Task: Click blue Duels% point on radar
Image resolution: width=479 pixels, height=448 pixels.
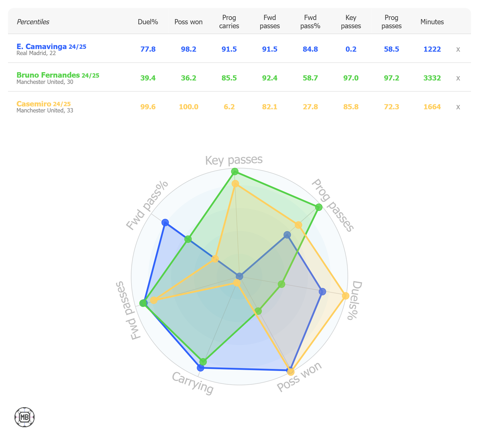Action: (322, 291)
